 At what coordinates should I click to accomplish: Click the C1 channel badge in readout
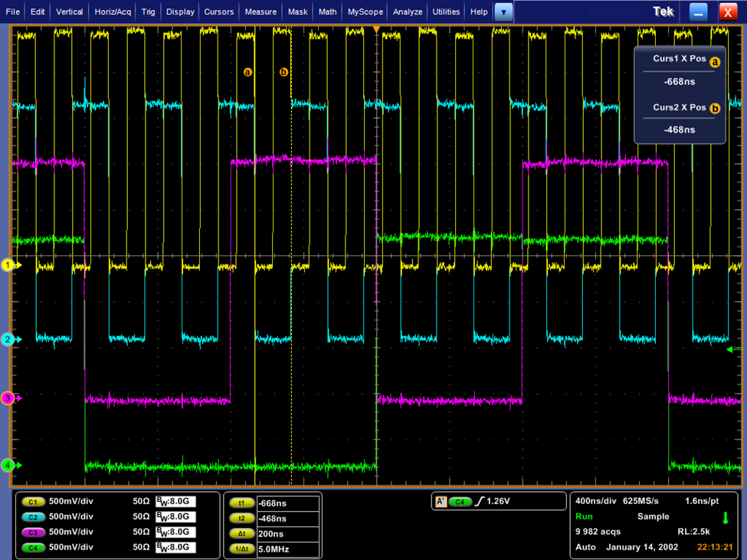(x=32, y=502)
